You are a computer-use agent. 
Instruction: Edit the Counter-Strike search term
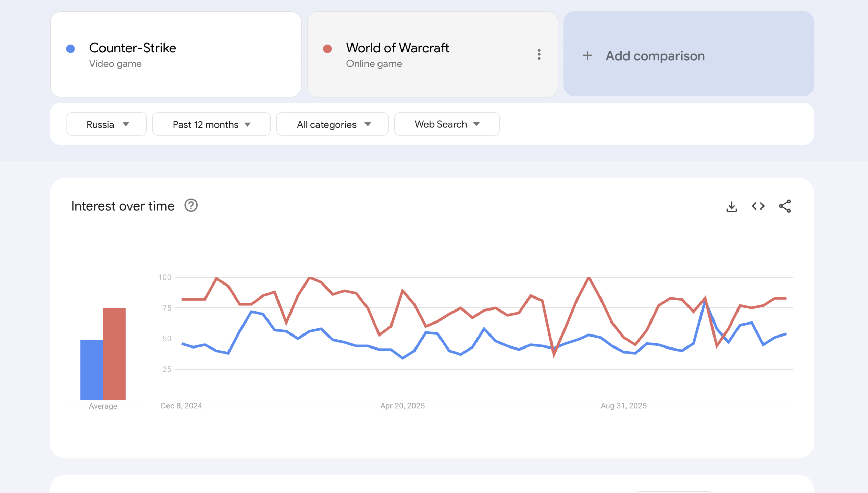(133, 48)
